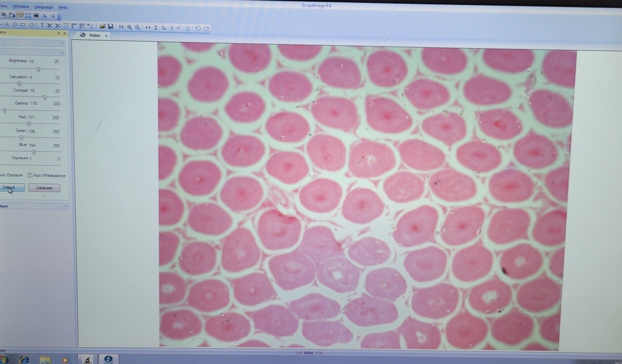Click the undo arrow icon
This screenshot has width=622, height=364.
pos(198,28)
